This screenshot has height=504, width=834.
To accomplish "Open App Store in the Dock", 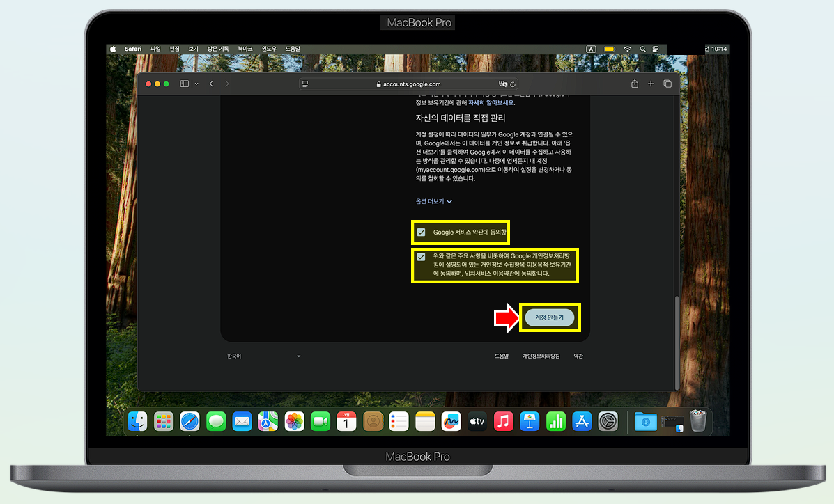I will (582, 422).
